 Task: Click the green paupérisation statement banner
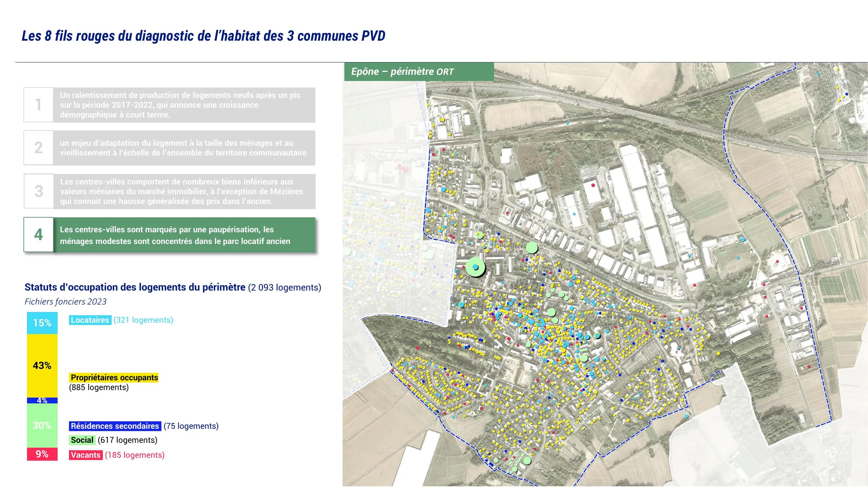(x=184, y=235)
